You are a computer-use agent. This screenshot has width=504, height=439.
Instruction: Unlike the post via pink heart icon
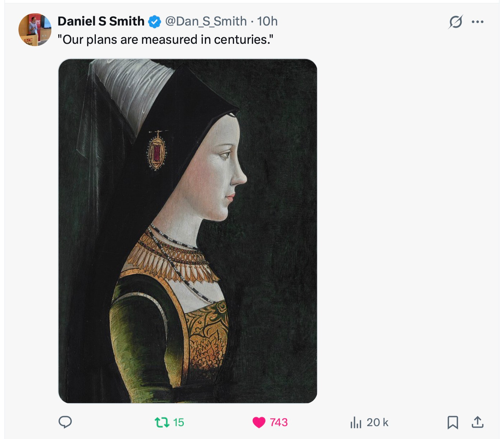click(x=259, y=422)
